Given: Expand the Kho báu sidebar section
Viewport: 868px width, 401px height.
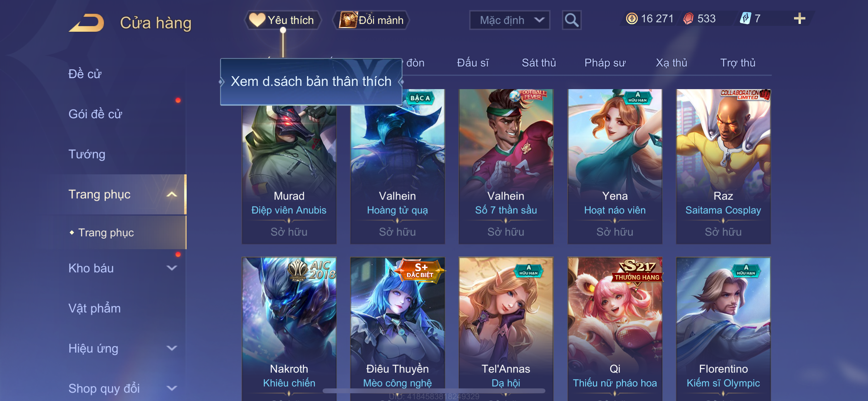Looking at the screenshot, I should [172, 268].
